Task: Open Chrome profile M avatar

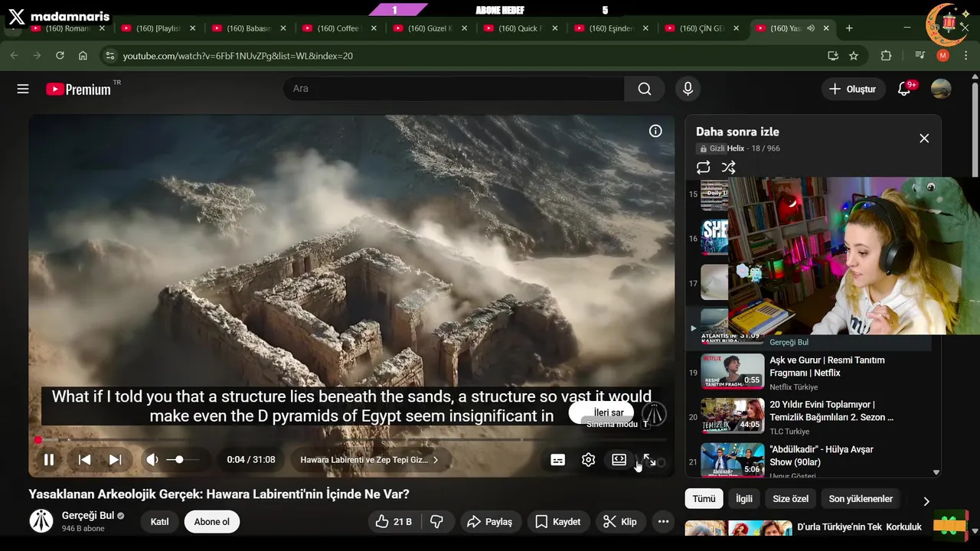Action: coord(942,56)
